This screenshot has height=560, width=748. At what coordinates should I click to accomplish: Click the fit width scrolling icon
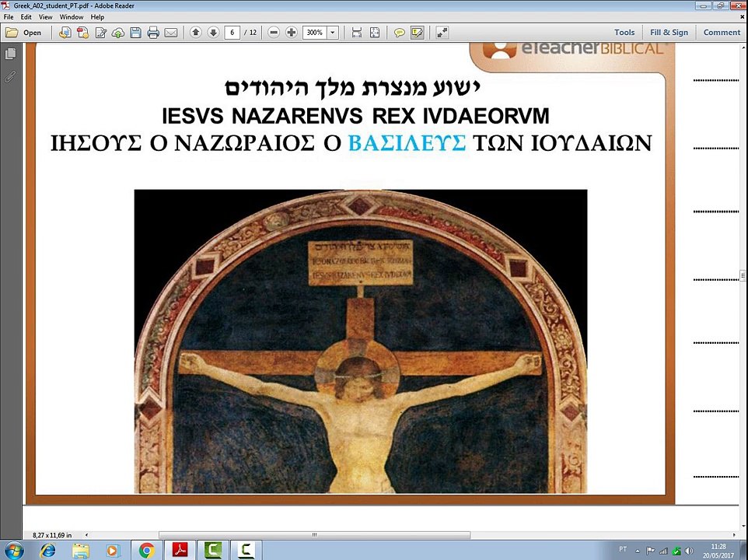click(x=356, y=33)
